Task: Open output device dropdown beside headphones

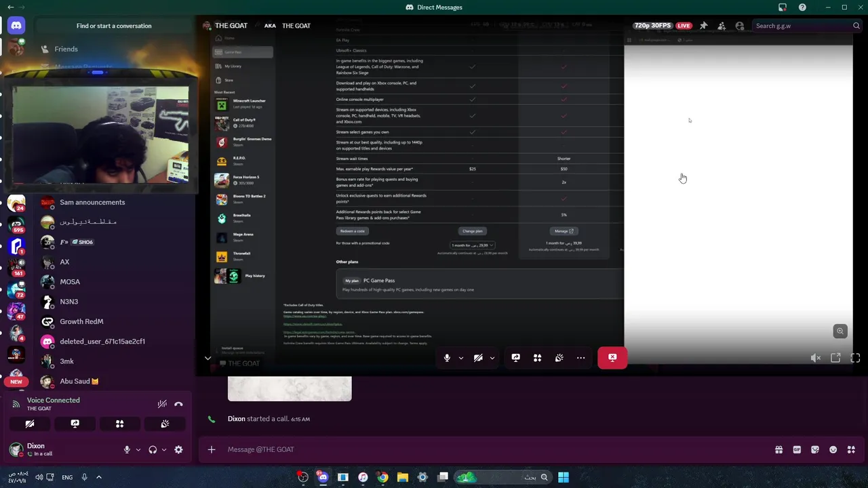Action: pos(163,449)
